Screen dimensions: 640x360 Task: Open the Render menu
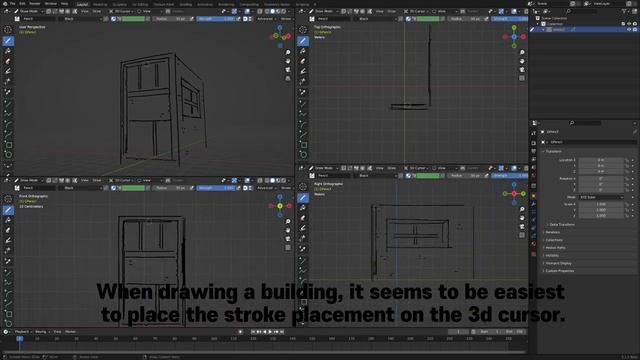[x=35, y=4]
